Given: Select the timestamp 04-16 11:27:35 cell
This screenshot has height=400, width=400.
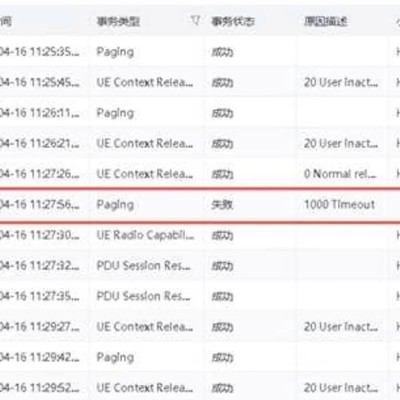Looking at the screenshot, I should point(40,296).
